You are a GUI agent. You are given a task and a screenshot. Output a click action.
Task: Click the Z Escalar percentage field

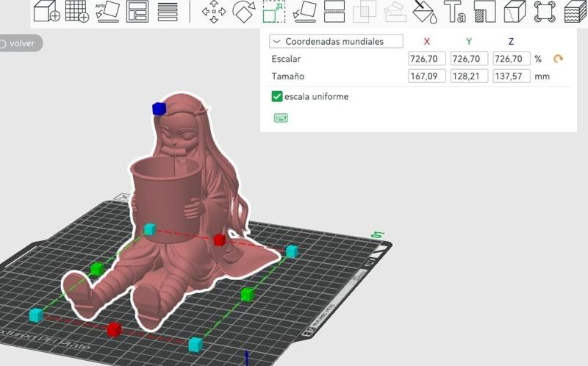512,59
